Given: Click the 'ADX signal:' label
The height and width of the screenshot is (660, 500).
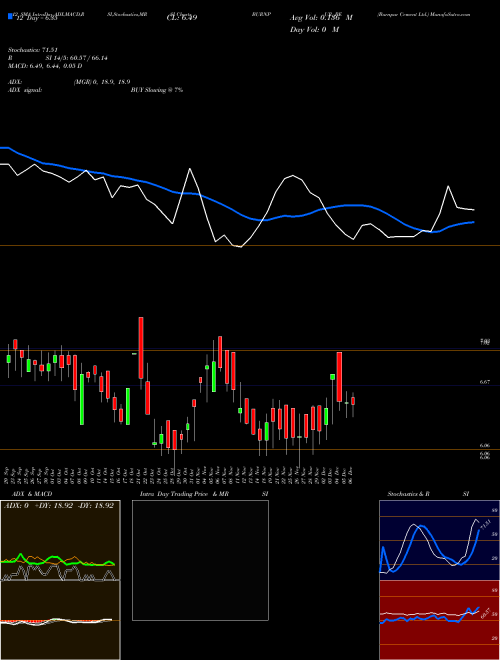Looking at the screenshot, I should [x=25, y=90].
